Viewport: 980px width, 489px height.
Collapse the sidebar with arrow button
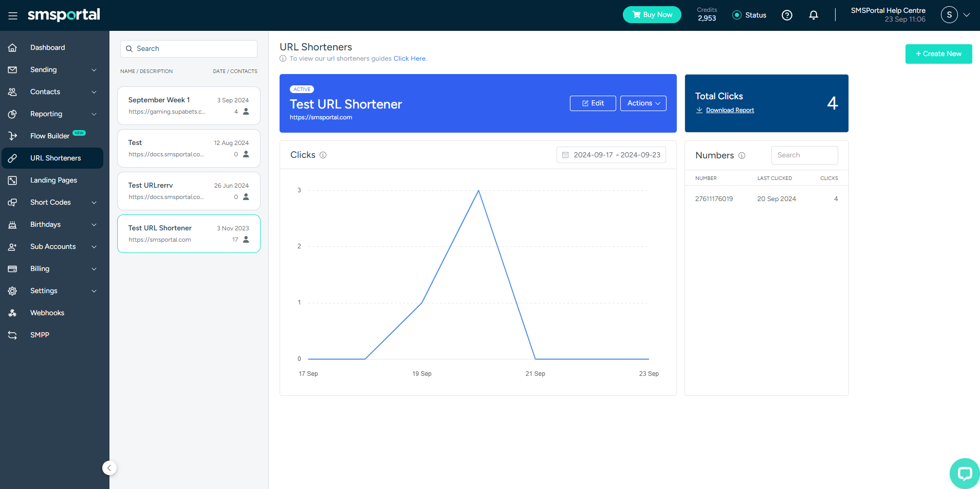(x=109, y=468)
